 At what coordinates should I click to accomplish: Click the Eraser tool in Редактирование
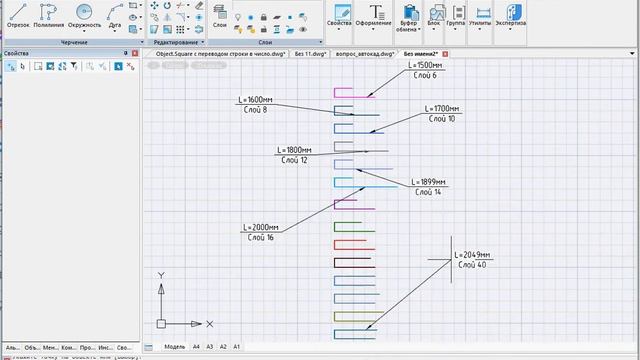click(199, 5)
